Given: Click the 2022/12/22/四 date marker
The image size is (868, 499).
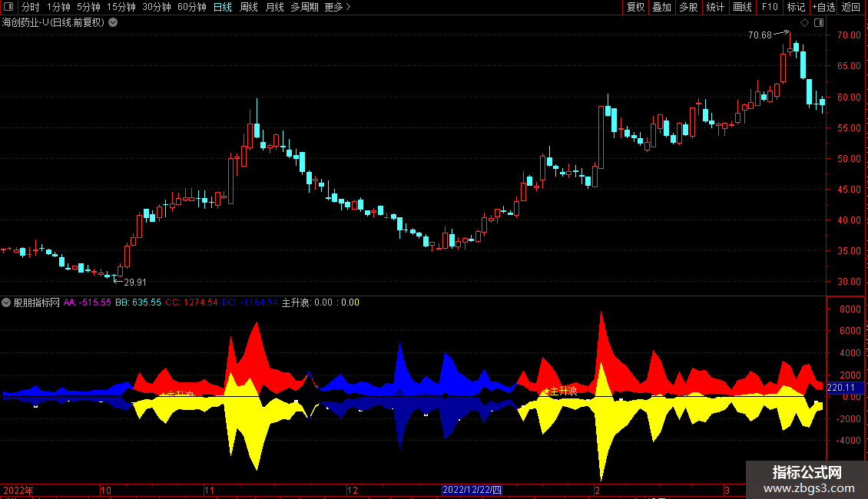Looking at the screenshot, I should (472, 490).
